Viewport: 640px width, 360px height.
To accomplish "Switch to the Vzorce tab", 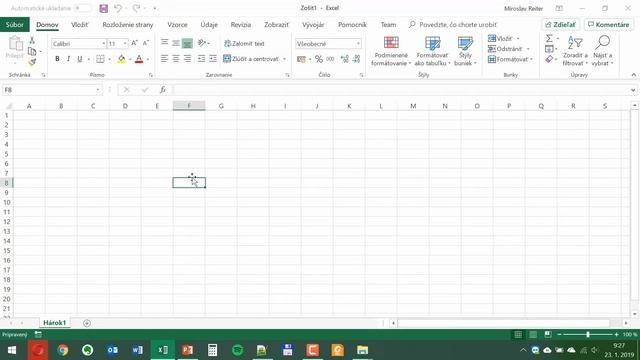I will 178,24.
